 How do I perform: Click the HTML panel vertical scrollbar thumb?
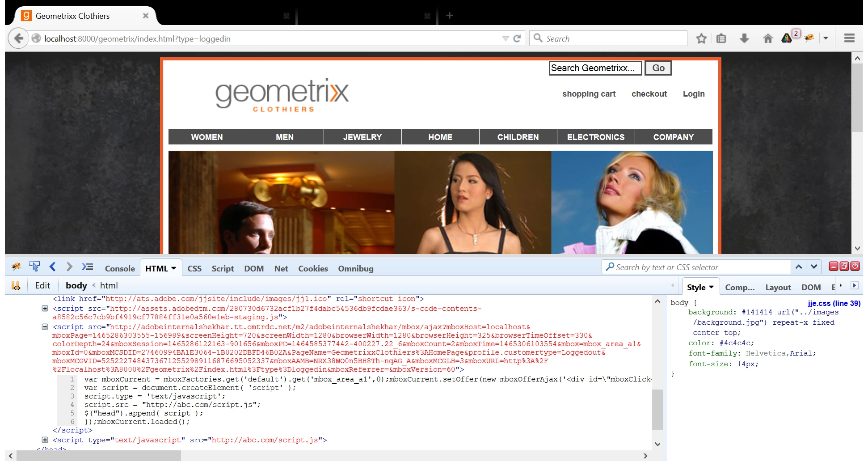[657, 410]
